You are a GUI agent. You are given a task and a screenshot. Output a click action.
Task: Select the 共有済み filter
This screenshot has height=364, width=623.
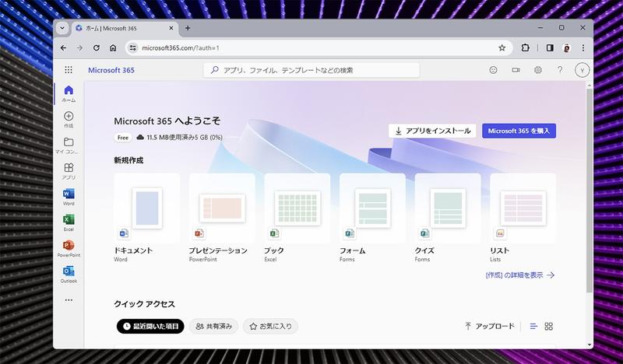[x=213, y=327]
